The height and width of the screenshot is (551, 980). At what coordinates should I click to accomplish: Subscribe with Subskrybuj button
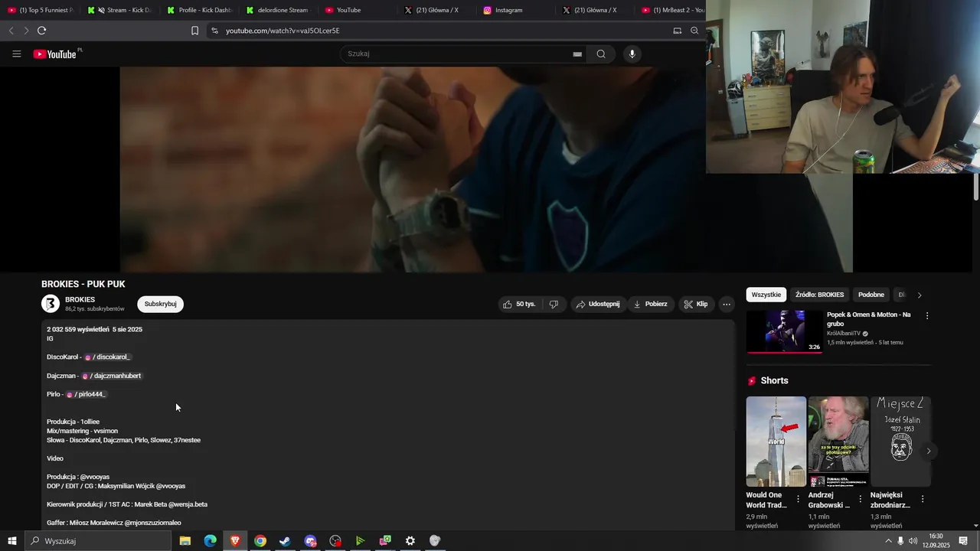pyautogui.click(x=161, y=304)
